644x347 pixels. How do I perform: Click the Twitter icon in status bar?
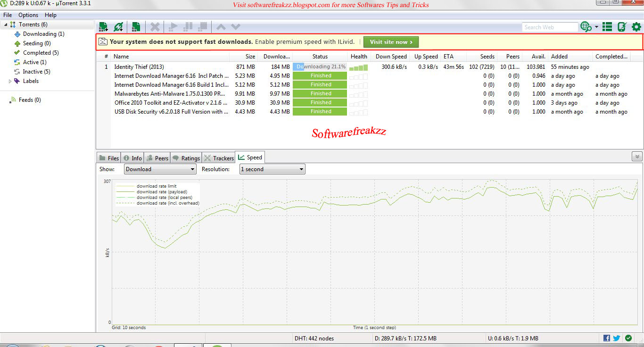click(x=616, y=338)
